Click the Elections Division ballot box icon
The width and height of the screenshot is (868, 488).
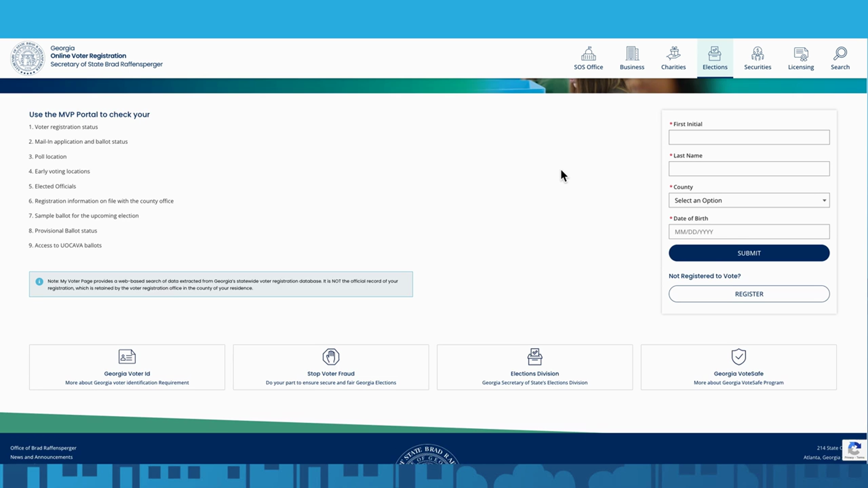[x=535, y=357]
